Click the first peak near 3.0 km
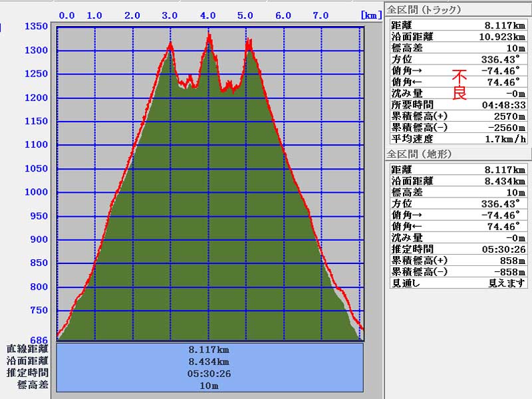 170,45
